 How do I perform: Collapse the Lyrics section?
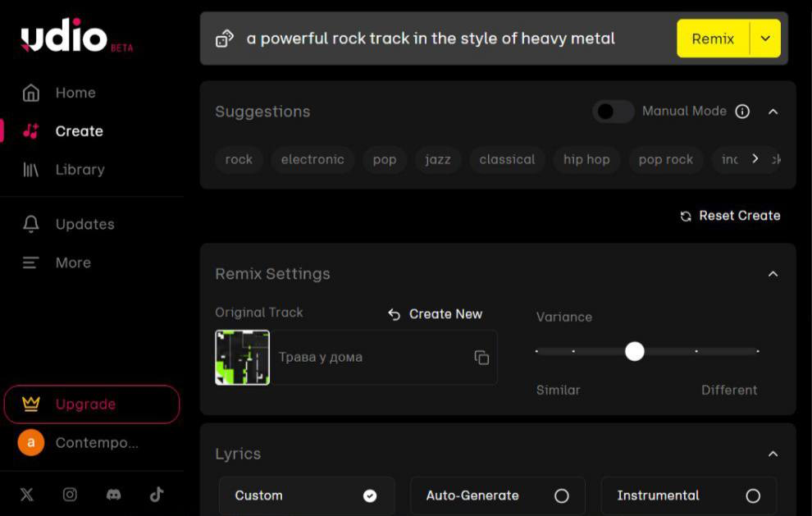coord(773,454)
